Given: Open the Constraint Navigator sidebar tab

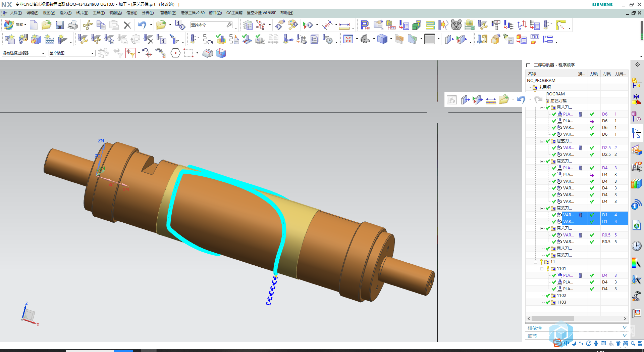Looking at the screenshot, I should 636,99.
